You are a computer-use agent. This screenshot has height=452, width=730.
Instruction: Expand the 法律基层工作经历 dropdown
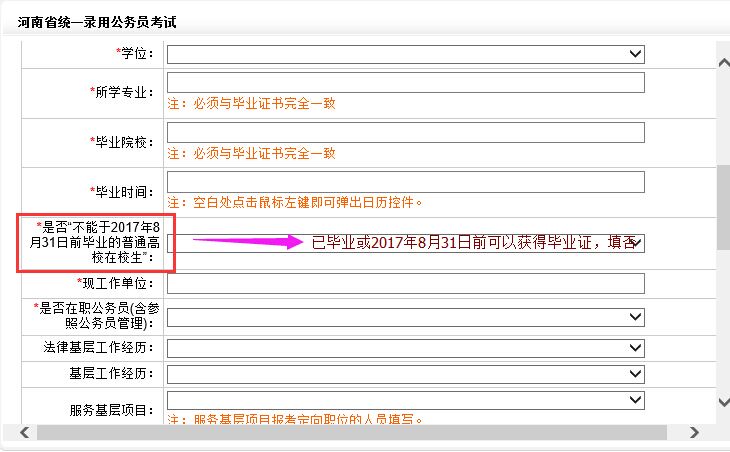405,348
